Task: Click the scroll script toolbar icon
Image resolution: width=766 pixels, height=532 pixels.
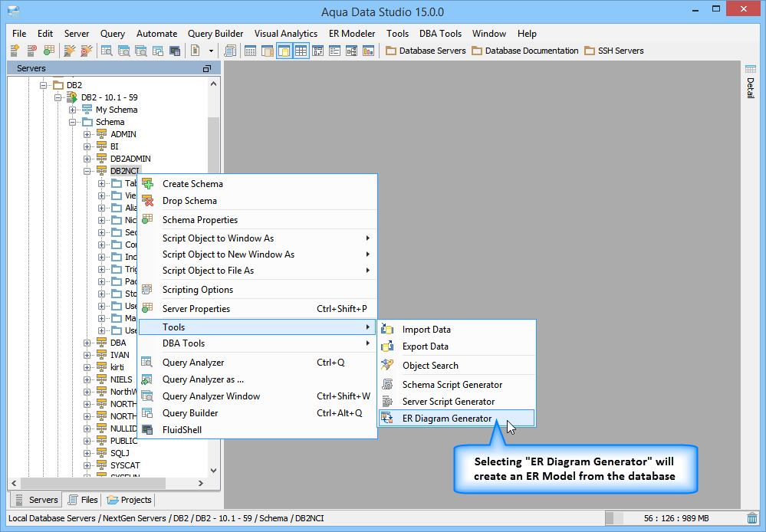Action: tap(229, 51)
